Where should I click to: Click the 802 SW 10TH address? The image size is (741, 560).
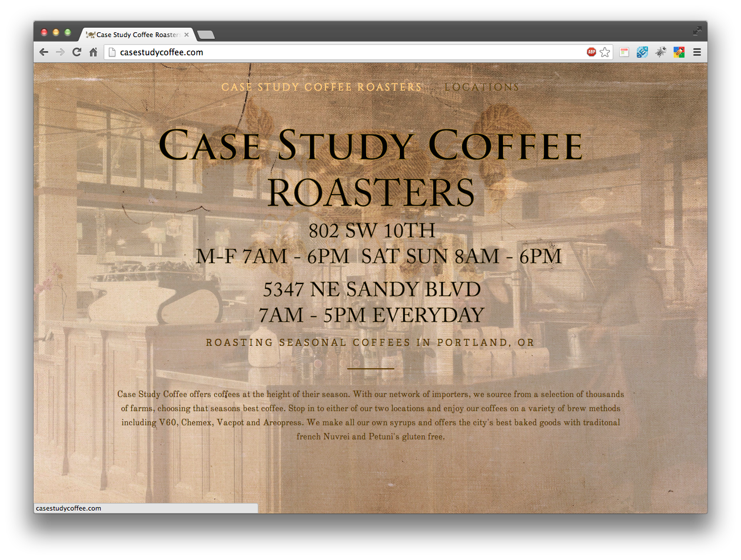(x=372, y=231)
